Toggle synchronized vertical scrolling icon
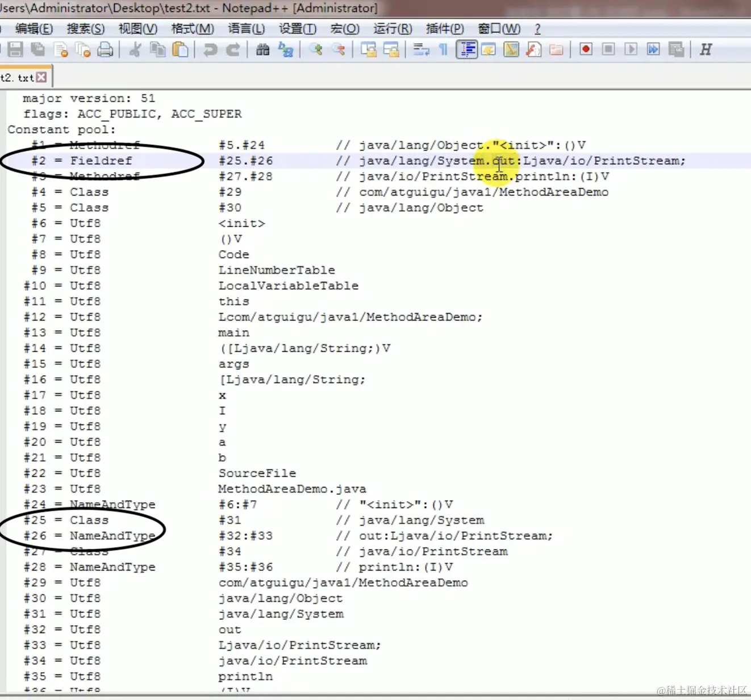The height and width of the screenshot is (700, 751). pyautogui.click(x=368, y=49)
